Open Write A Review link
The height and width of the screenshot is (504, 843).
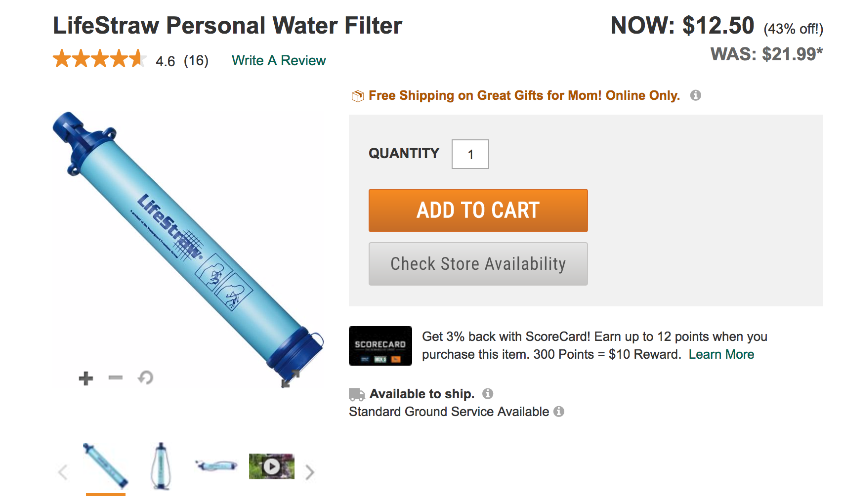[279, 60]
